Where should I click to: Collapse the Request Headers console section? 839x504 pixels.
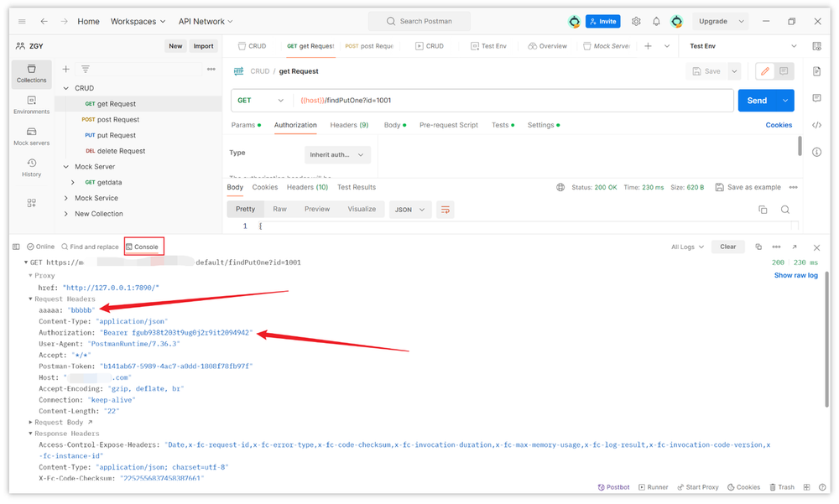pyautogui.click(x=30, y=299)
